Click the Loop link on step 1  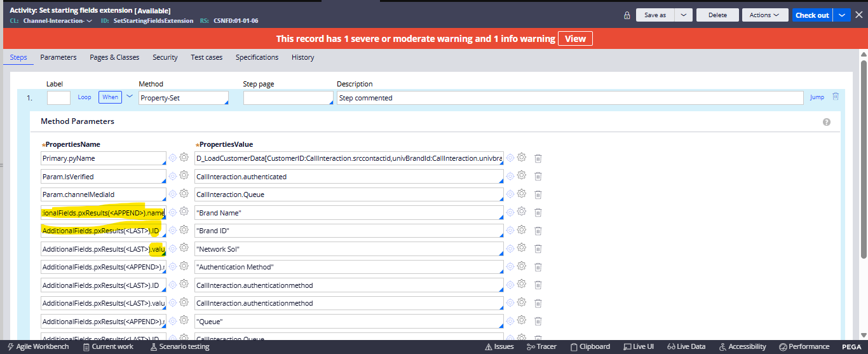tap(85, 97)
